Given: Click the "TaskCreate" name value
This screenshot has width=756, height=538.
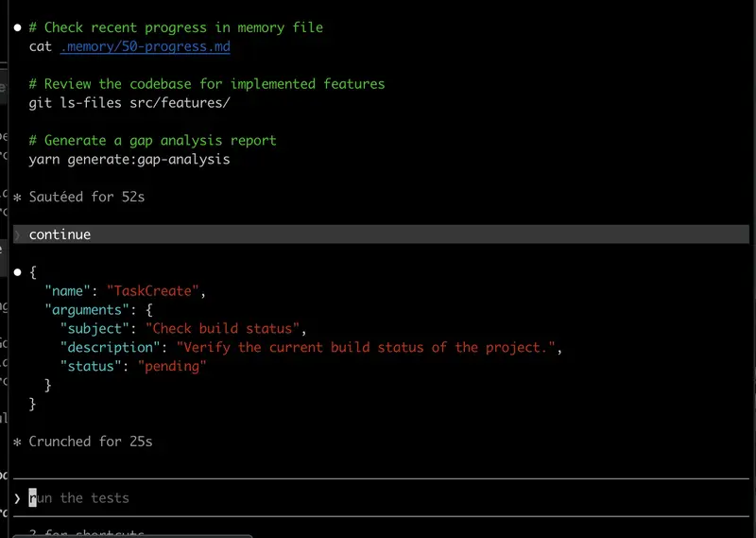Looking at the screenshot, I should [x=153, y=291].
